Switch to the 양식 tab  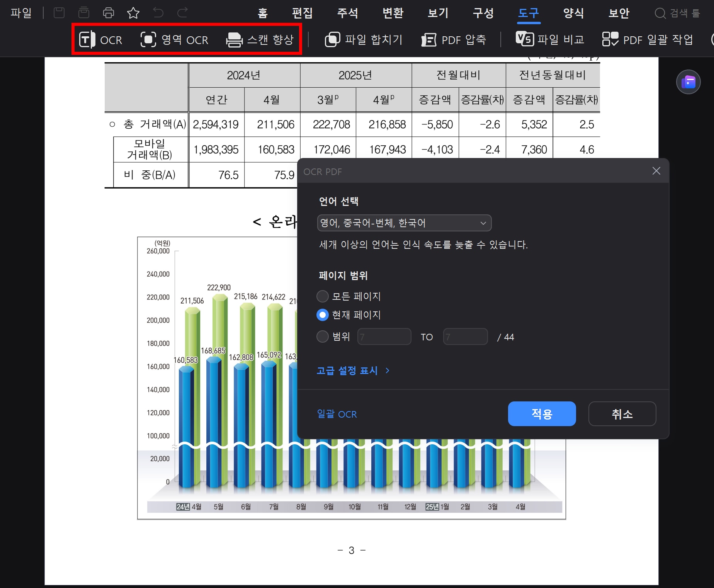pos(573,13)
